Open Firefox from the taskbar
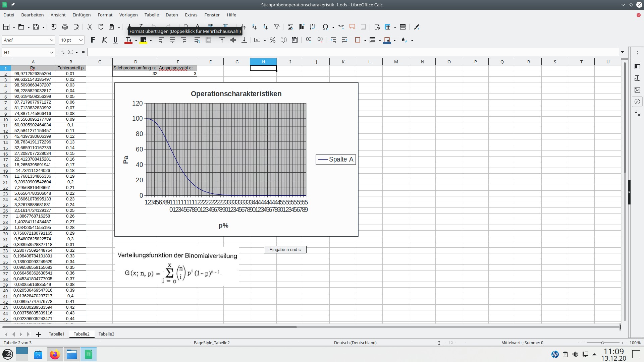Image resolution: width=644 pixels, height=362 pixels. [x=55, y=354]
